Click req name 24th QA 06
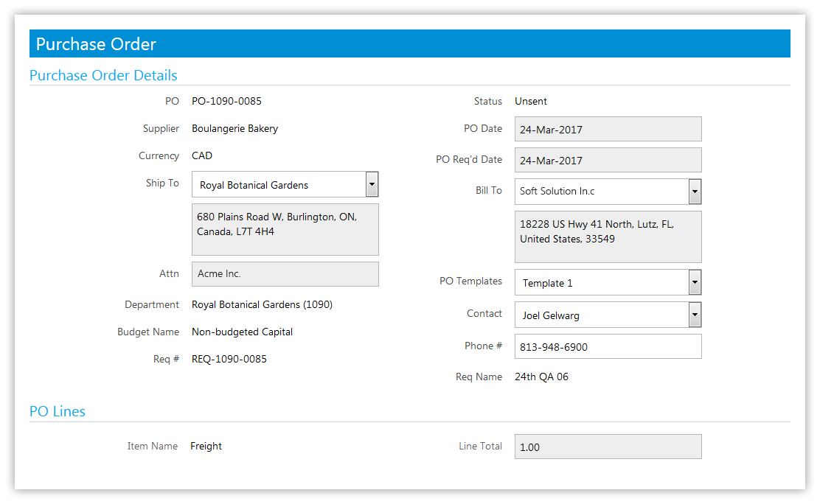Screen dimensions: 820x504 click(x=541, y=377)
